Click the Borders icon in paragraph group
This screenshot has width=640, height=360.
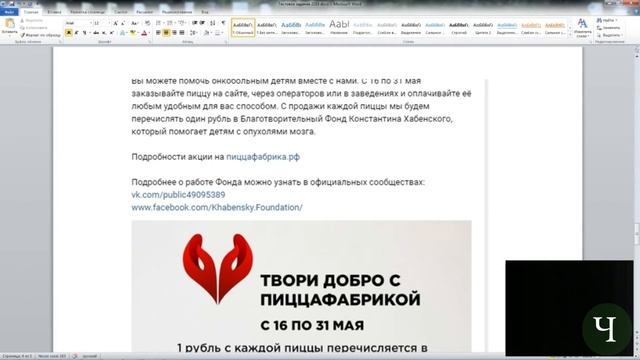click(218, 33)
